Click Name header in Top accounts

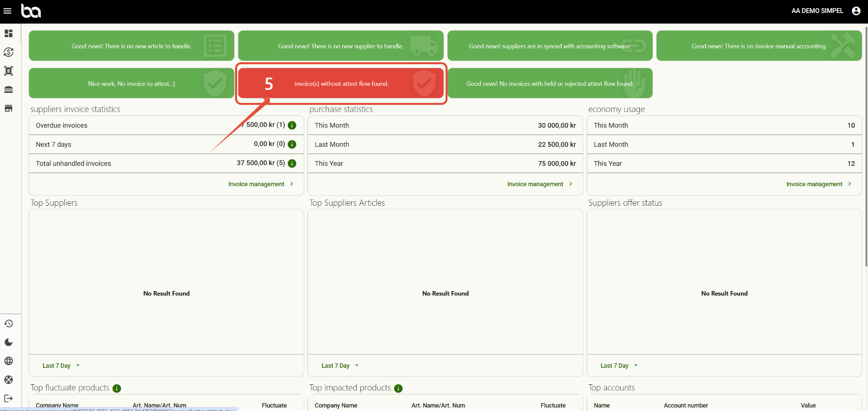coord(602,405)
